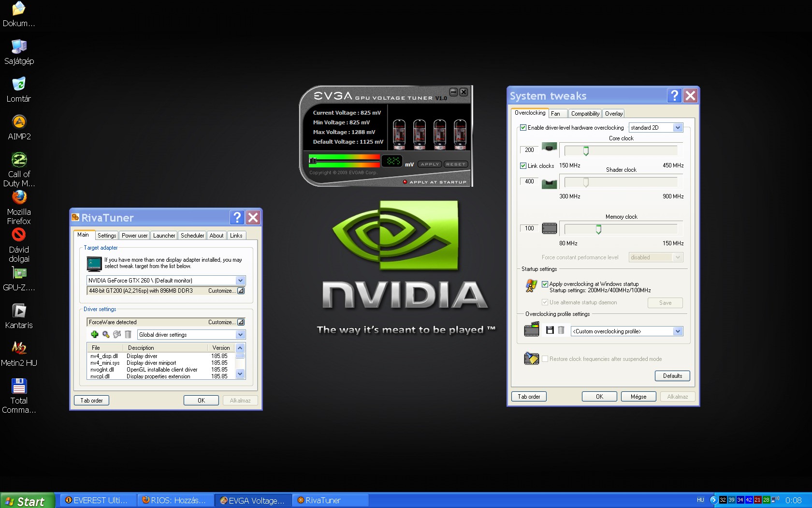812x508 pixels.
Task: Click temperature 32 tray indicator
Action: pos(723,500)
